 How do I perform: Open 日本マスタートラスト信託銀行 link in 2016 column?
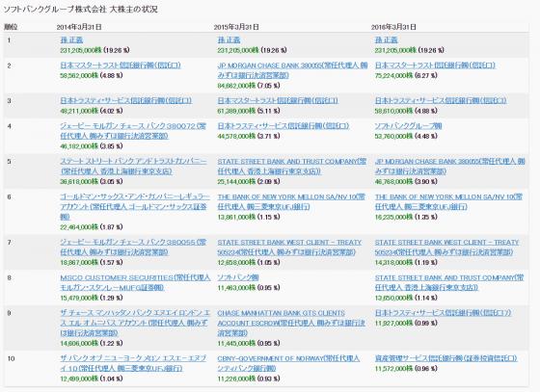coord(435,65)
